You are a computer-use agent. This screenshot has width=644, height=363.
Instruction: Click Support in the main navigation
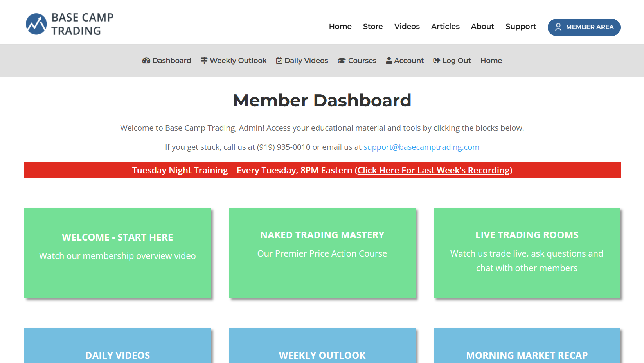pyautogui.click(x=521, y=26)
